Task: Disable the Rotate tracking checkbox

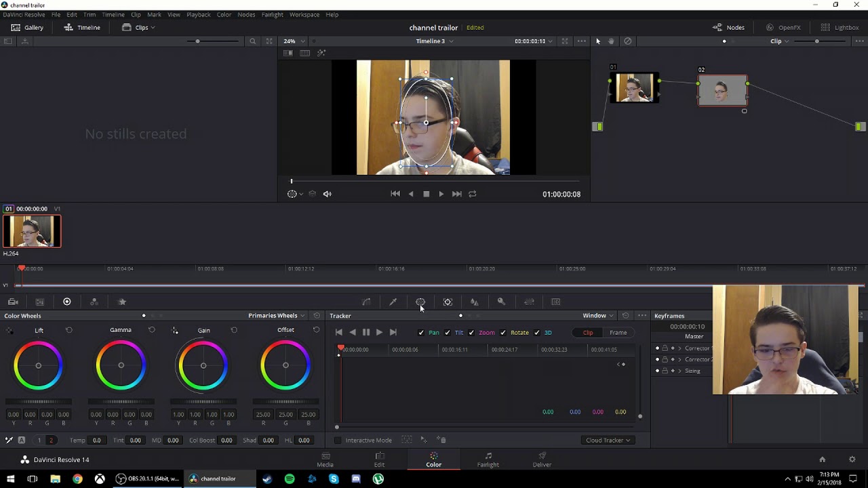Action: pos(503,333)
